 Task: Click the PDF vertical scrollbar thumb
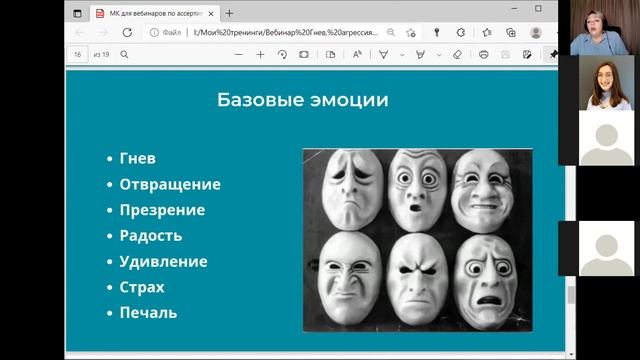point(571,295)
